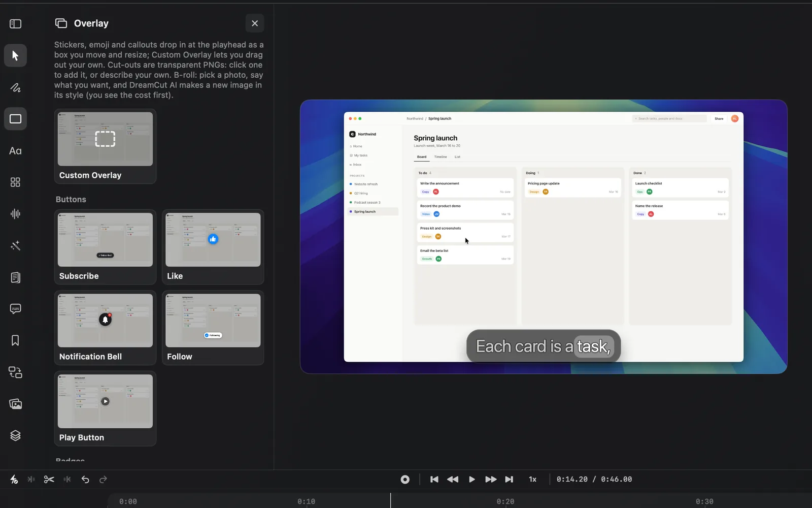Viewport: 812px width, 508px height.
Task: Open the captions speech bubble panel
Action: coord(15,309)
